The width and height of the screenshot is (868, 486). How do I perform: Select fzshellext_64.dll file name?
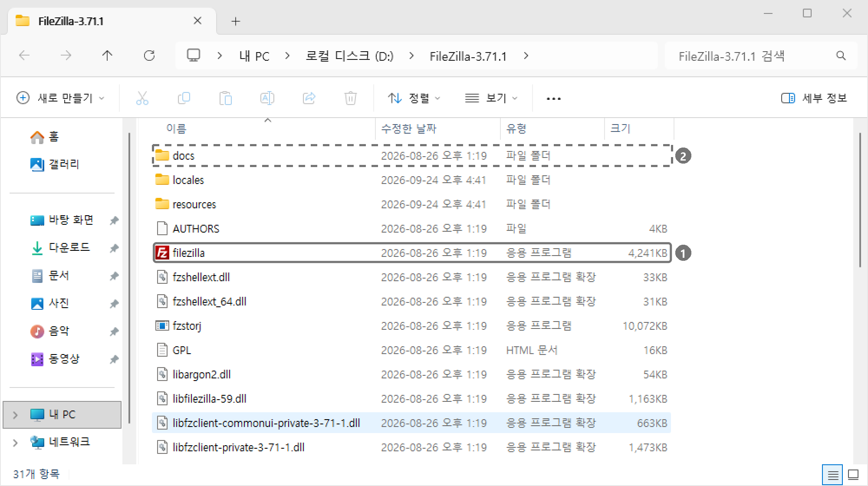point(209,302)
